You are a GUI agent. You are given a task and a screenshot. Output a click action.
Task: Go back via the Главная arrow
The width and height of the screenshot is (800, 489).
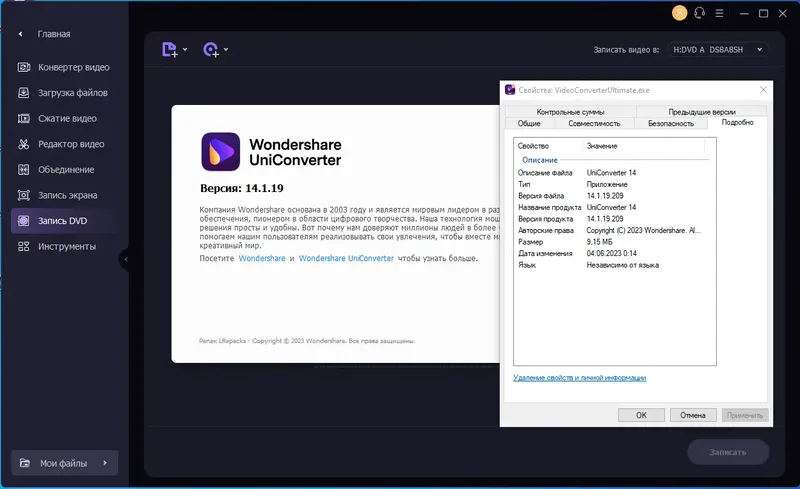20,34
